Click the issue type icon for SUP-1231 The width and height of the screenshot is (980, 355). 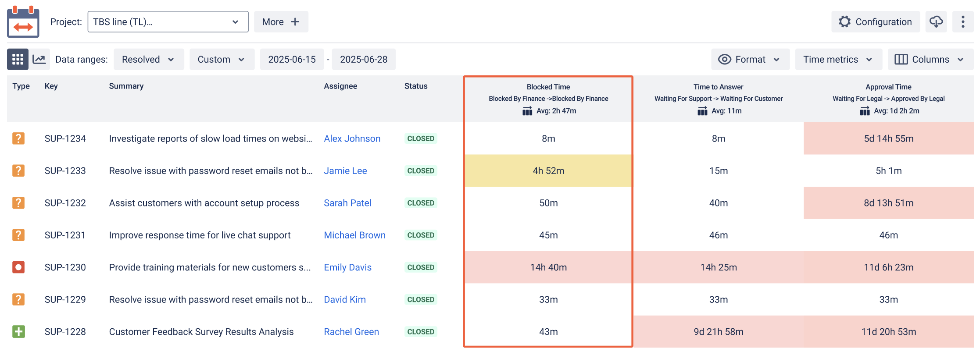18,235
